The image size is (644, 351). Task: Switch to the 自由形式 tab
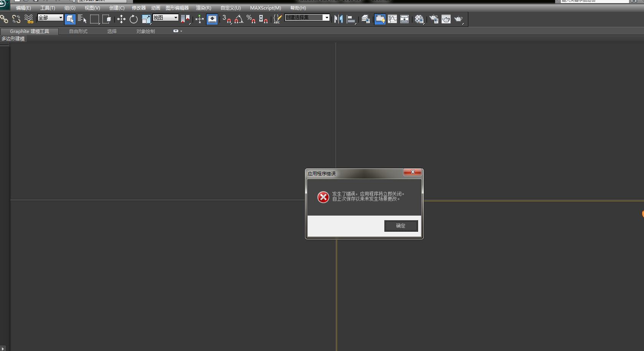(x=78, y=31)
